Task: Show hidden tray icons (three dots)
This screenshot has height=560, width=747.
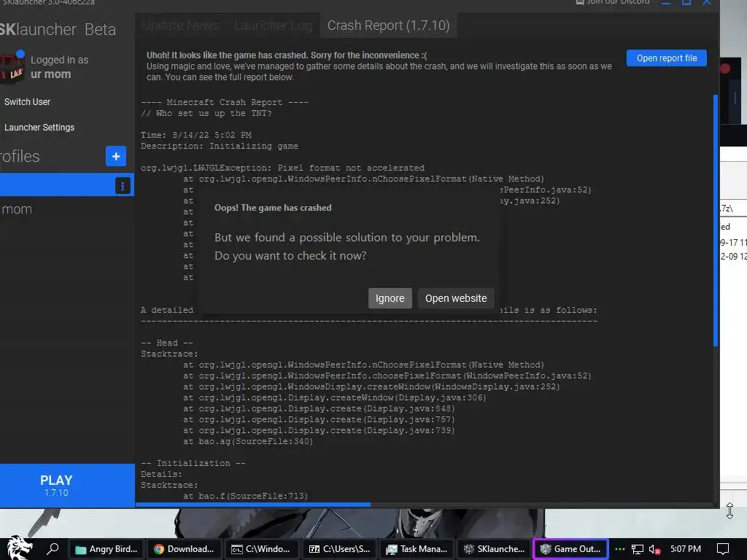Action: click(620, 549)
